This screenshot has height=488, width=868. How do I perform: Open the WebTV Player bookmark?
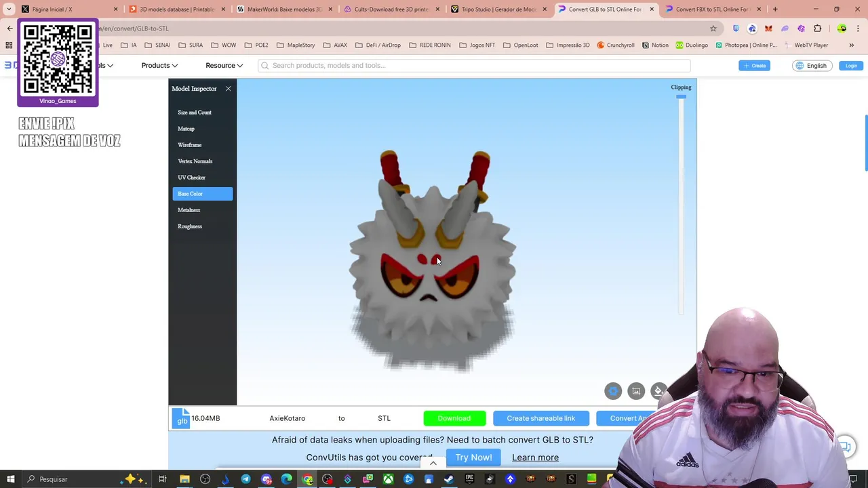point(806,45)
